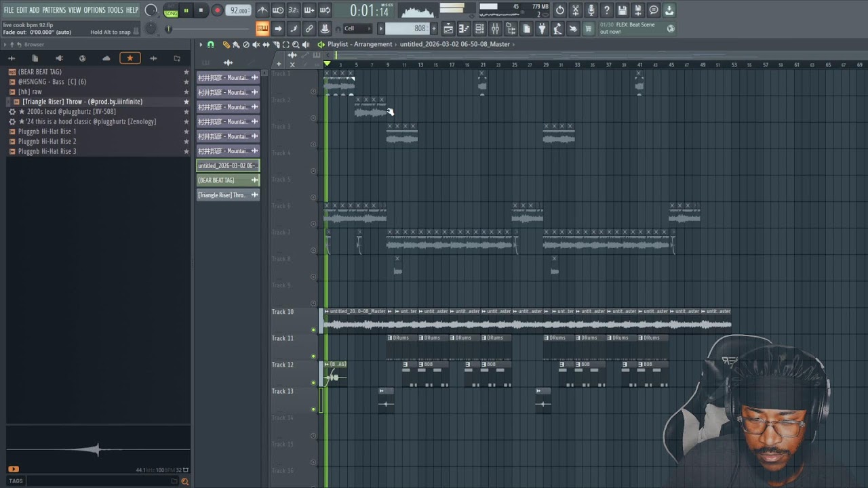The height and width of the screenshot is (488, 868).
Task: Open the Piano roll view
Action: tap(465, 28)
